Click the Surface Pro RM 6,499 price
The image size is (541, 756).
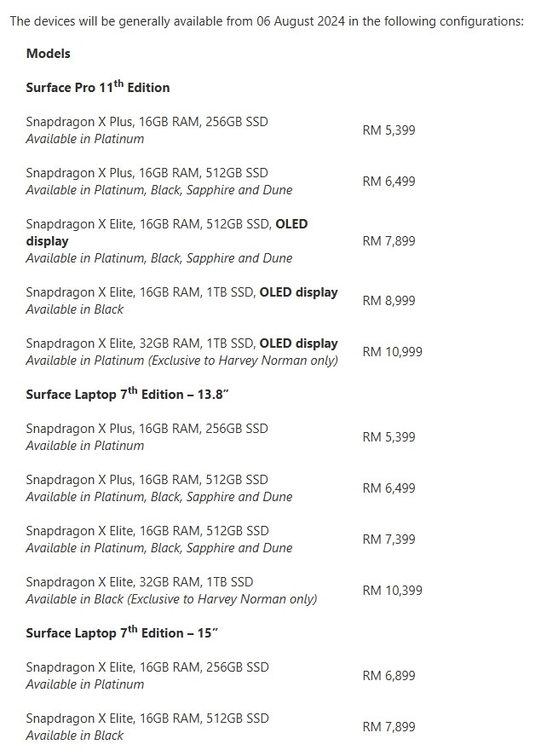(388, 182)
